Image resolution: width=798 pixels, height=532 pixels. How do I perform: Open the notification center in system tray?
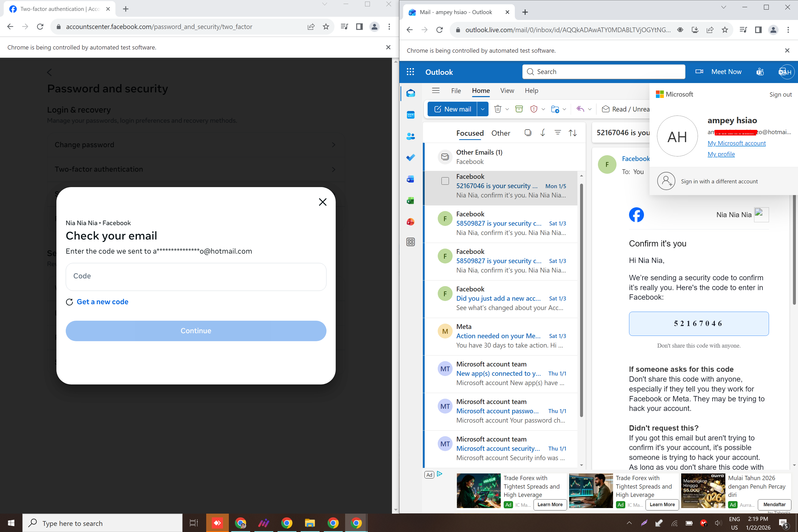[x=784, y=524]
